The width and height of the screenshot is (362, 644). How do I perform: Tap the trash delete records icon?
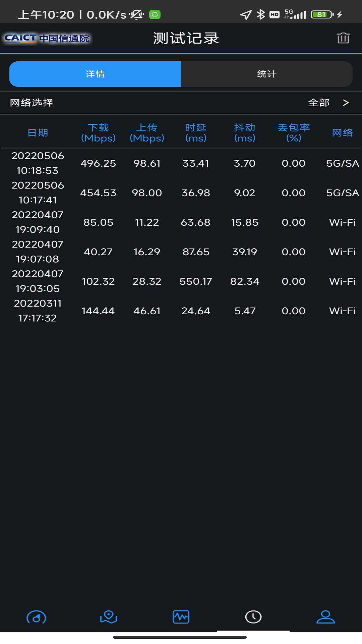343,38
